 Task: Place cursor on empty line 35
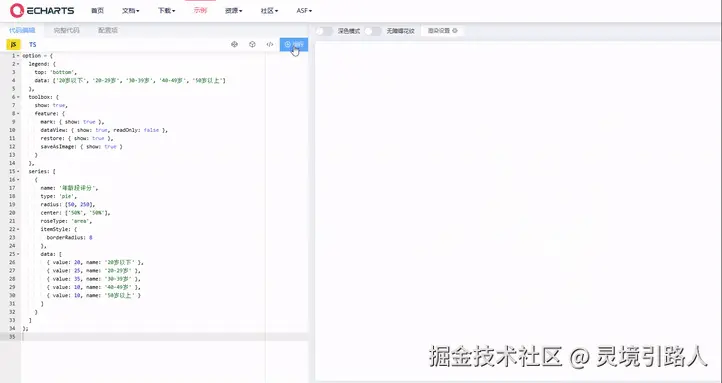click(x=164, y=337)
